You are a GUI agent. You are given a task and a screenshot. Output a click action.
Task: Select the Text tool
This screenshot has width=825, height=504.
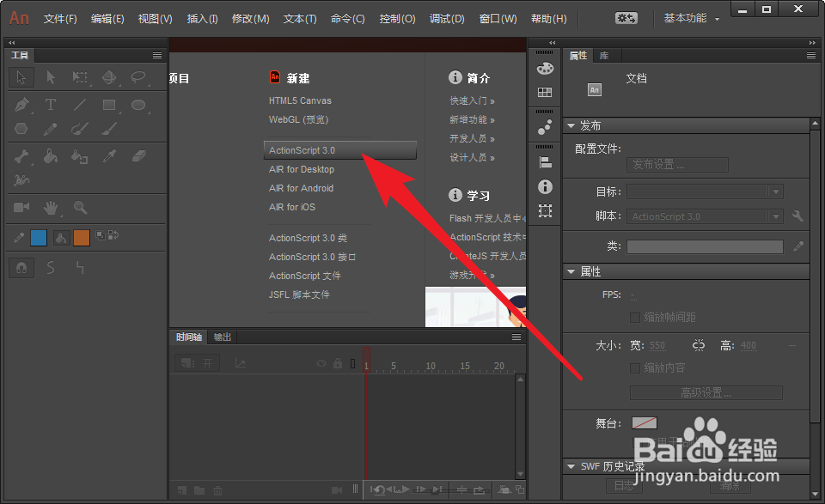[51, 105]
